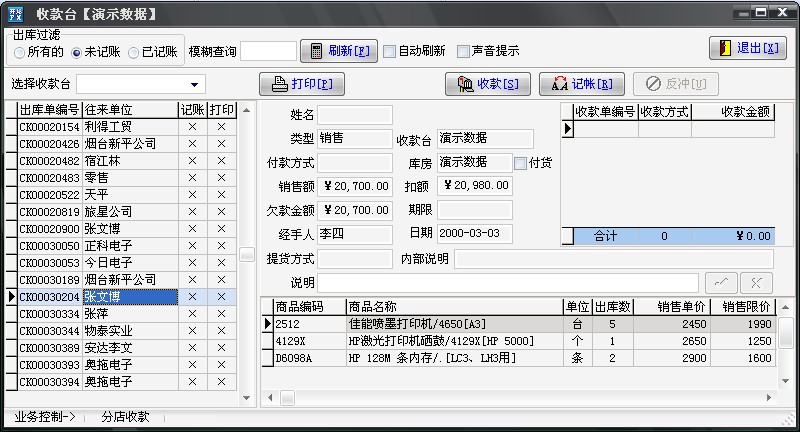Image resolution: width=800 pixels, height=432 pixels.
Task: Open the 选择收款台 dropdown
Action: click(x=194, y=85)
